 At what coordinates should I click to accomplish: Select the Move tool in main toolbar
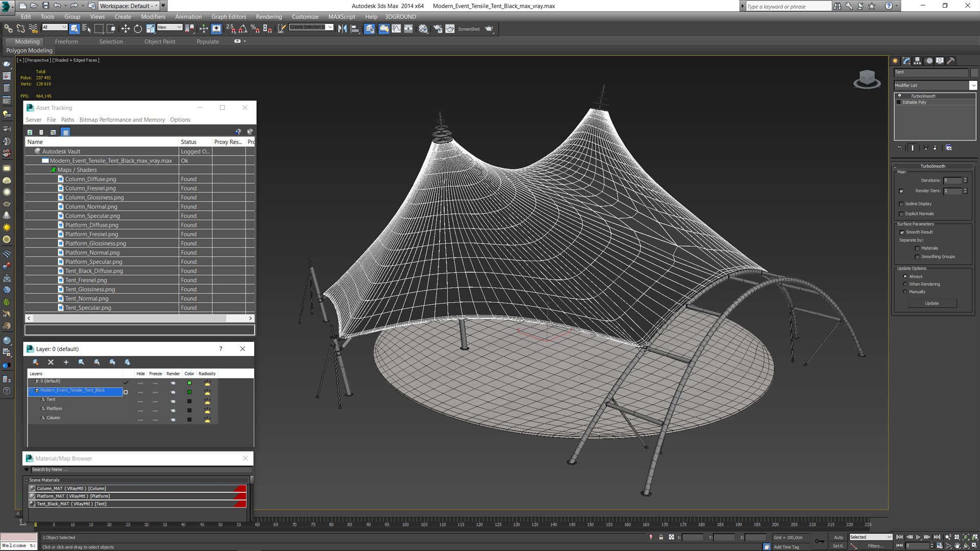click(125, 29)
